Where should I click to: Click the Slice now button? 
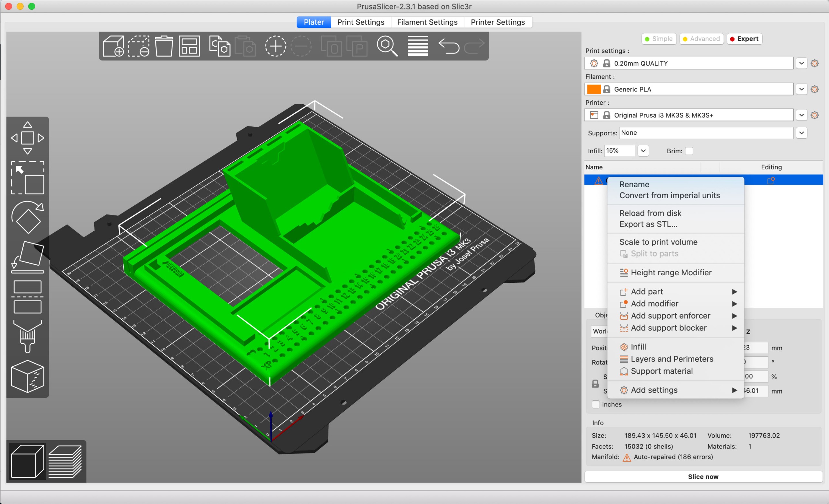coord(703,476)
